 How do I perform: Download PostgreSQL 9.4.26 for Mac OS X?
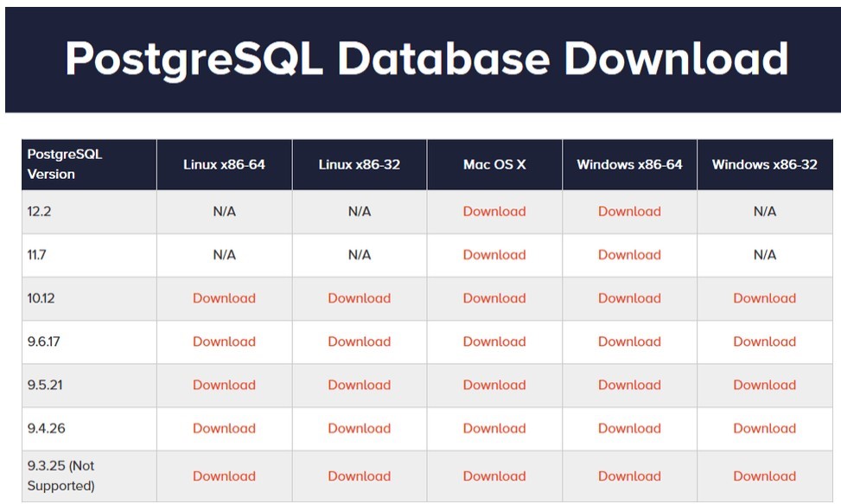[494, 429]
